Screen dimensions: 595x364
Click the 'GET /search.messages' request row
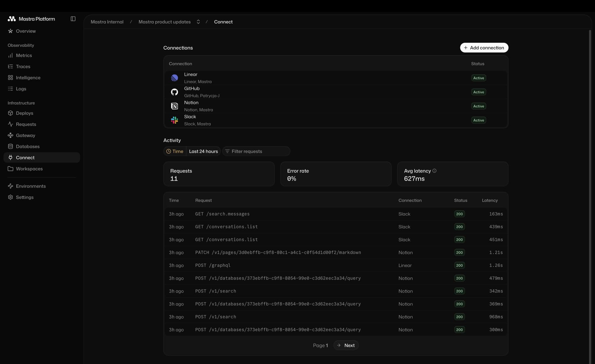(x=336, y=214)
